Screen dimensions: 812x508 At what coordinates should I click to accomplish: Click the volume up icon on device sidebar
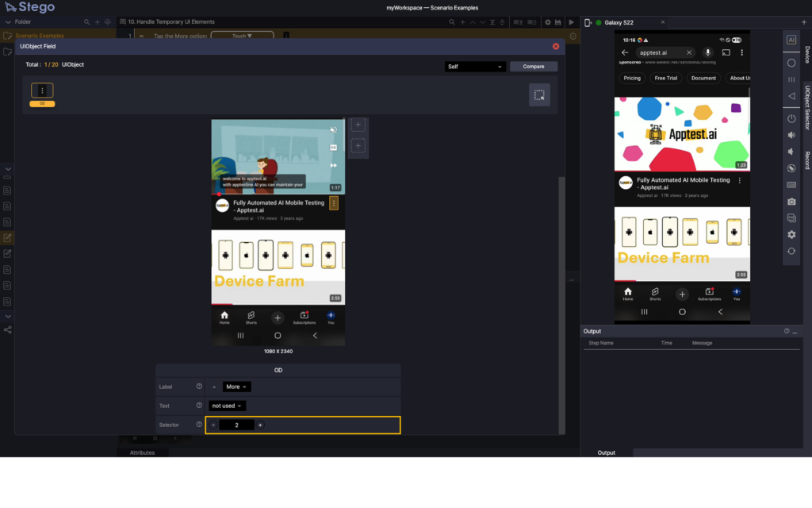click(791, 135)
